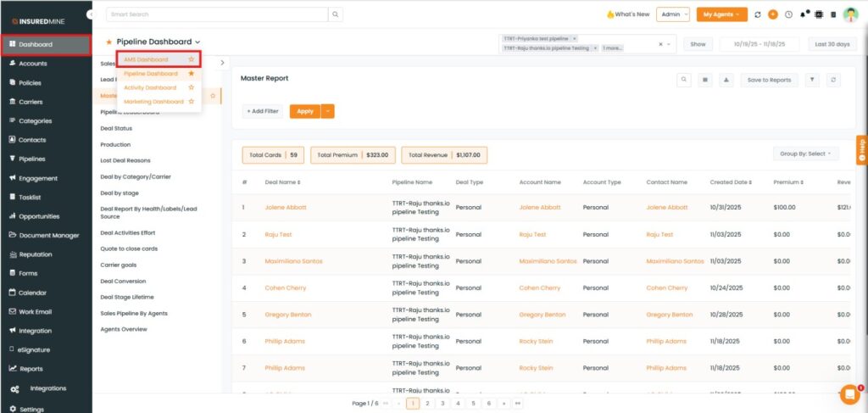Open Policies in the left sidebar
This screenshot has height=413, width=868.
pos(31,83)
